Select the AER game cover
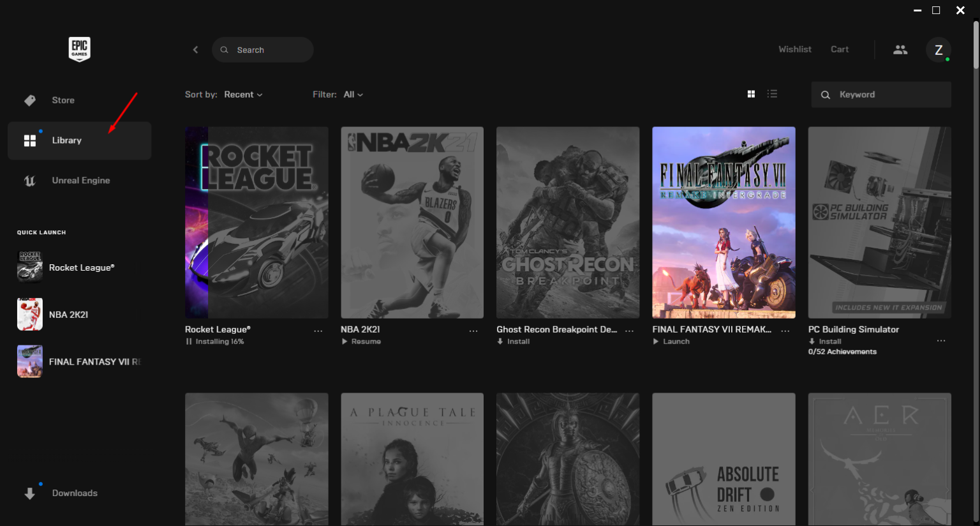 [880, 459]
